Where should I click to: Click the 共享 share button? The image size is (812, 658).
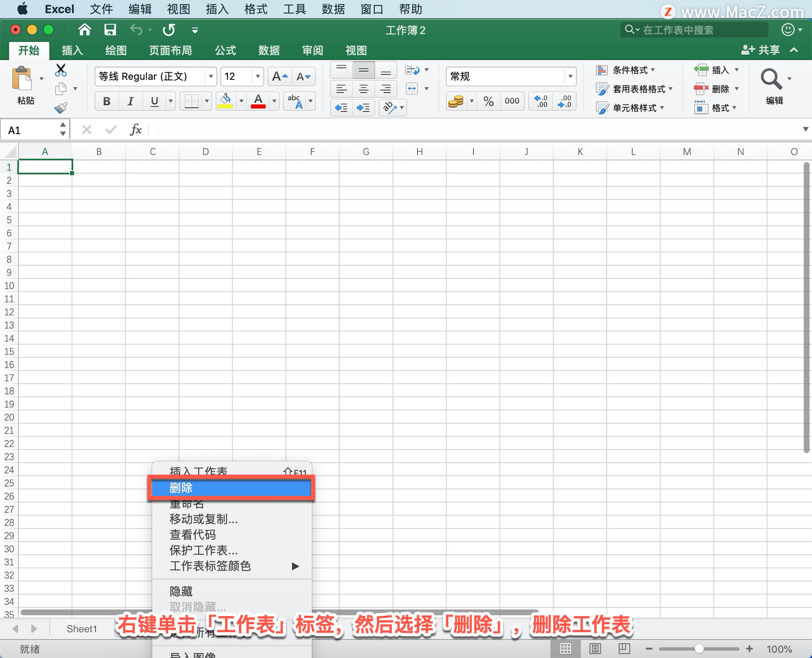point(761,50)
